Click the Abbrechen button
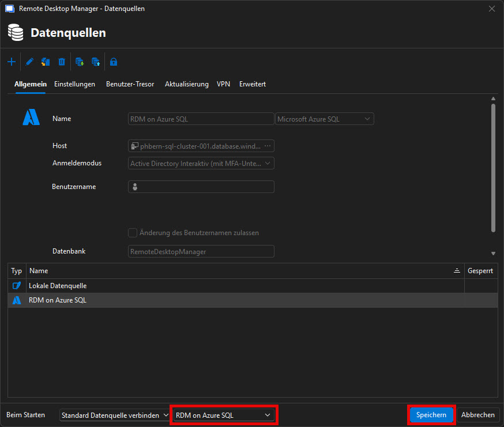 [478, 415]
